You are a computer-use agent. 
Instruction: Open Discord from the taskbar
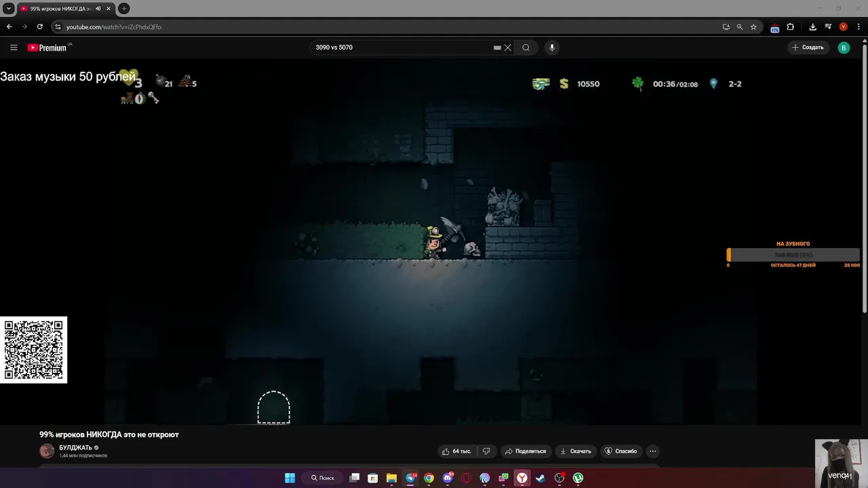click(448, 478)
